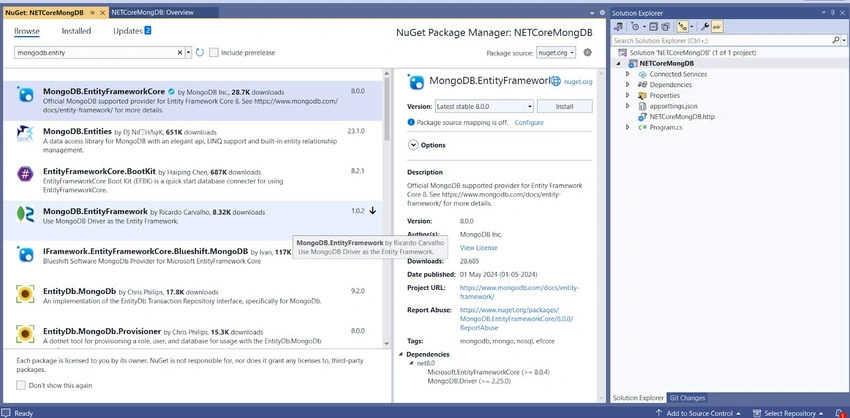Screen dimensions: 850x418
Task: Open the search box history dropdown arrow
Action: 188,53
